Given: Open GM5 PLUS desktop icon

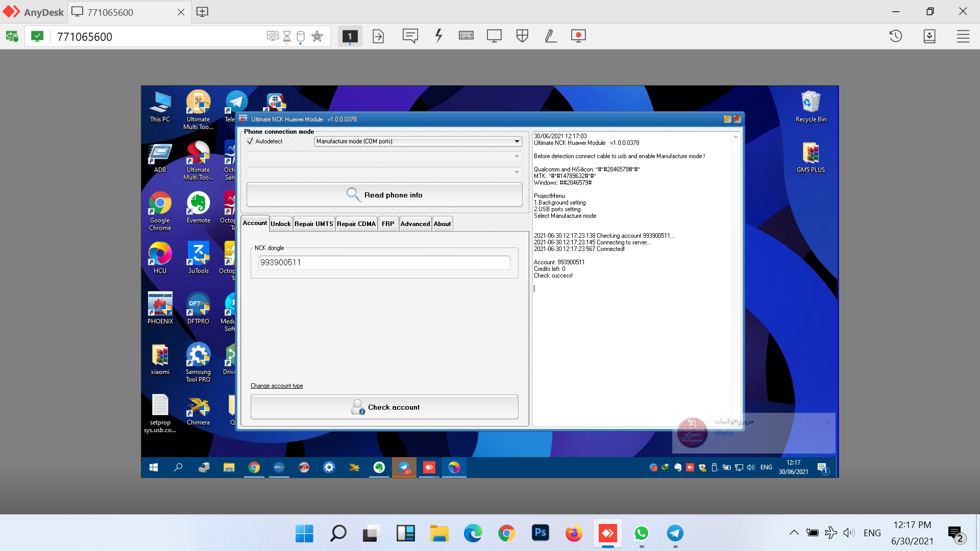Looking at the screenshot, I should click(x=811, y=157).
